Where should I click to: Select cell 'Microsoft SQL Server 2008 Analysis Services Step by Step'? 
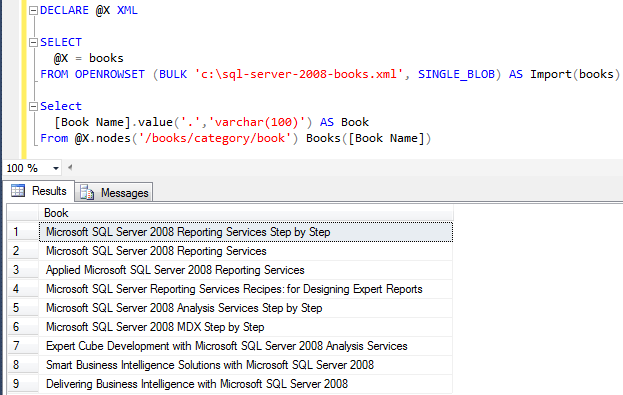coord(246,308)
